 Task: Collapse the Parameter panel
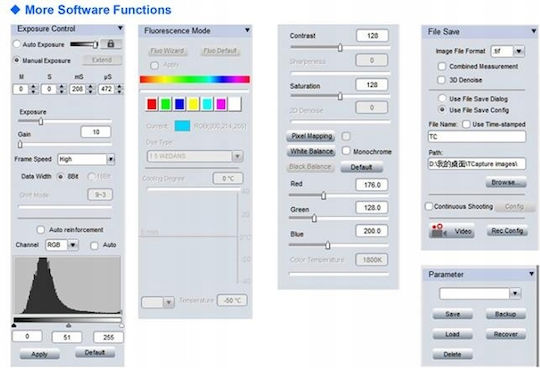tap(532, 274)
